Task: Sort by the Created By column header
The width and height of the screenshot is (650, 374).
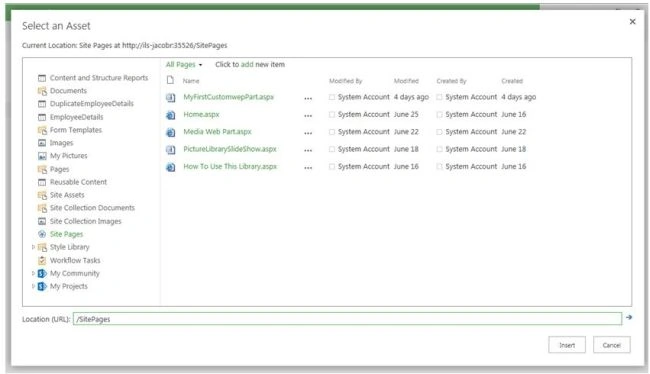Action: tap(451, 81)
